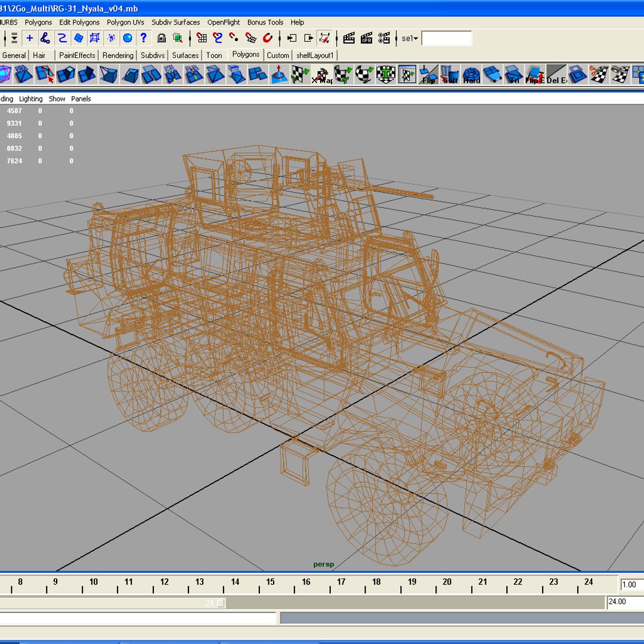Click the X Map delete UVs shelf icon

click(321, 75)
